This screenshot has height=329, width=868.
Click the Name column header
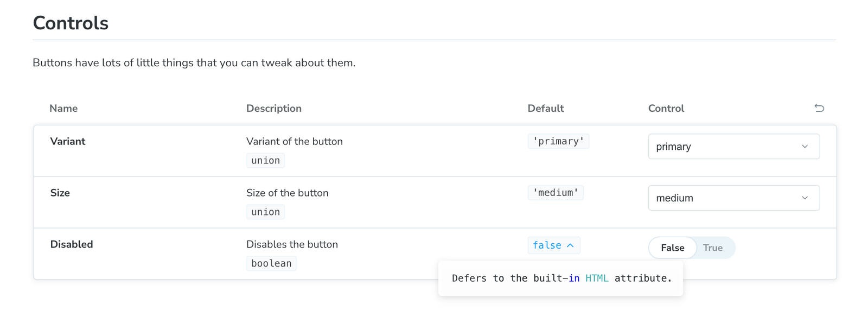63,108
